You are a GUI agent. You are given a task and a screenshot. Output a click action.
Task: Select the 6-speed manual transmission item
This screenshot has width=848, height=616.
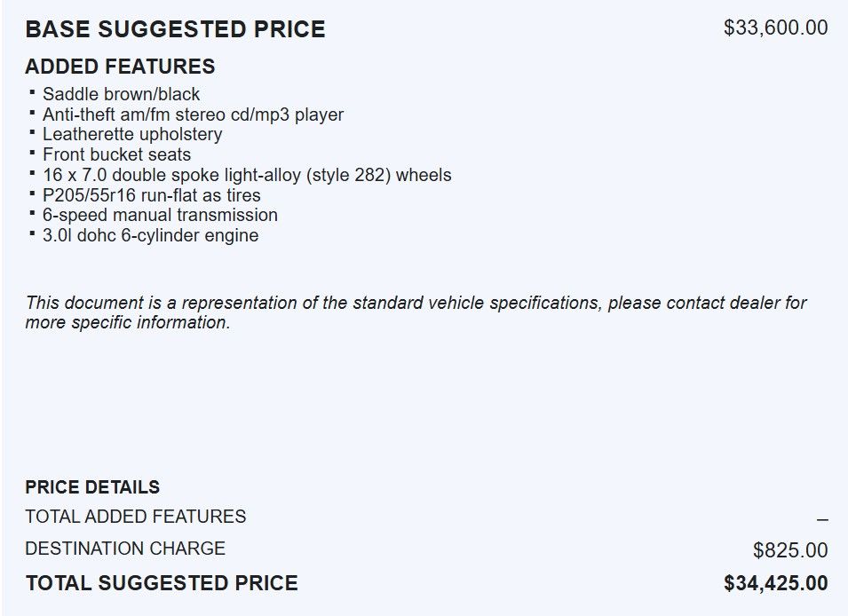point(160,215)
